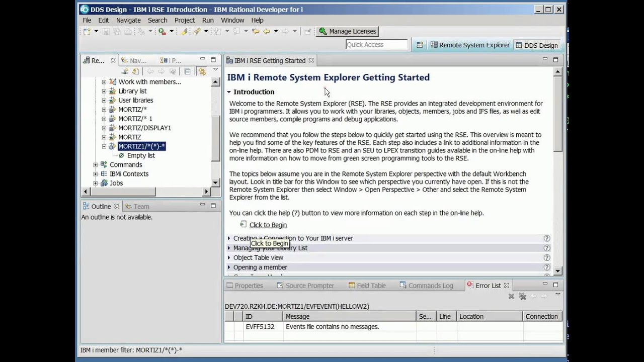Open help for Object Table view step
The width and height of the screenshot is (644, 362).
click(547, 257)
